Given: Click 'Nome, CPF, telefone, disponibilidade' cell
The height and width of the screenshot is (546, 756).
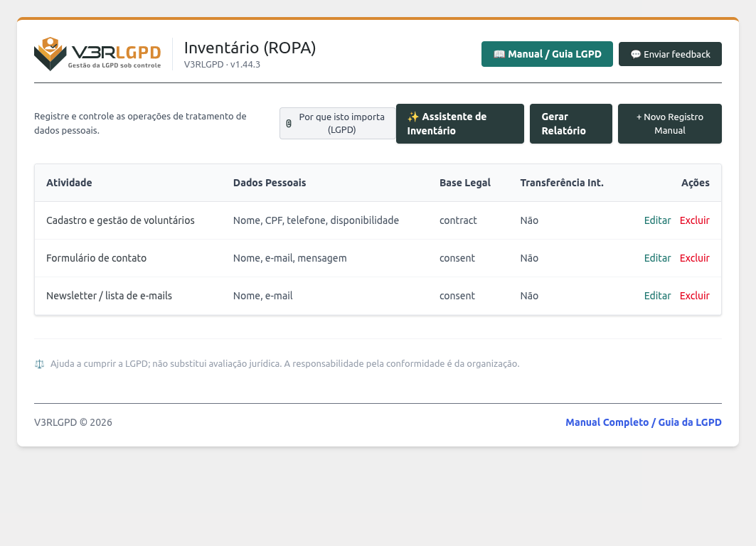Looking at the screenshot, I should coord(316,220).
